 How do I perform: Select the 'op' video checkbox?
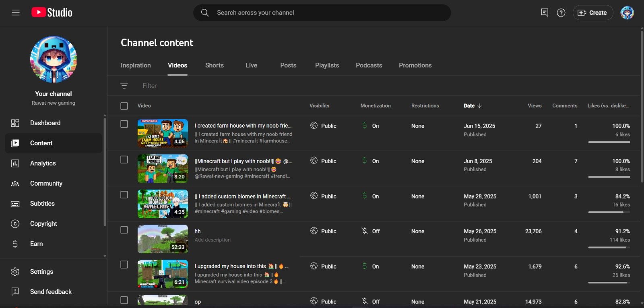[x=124, y=300]
